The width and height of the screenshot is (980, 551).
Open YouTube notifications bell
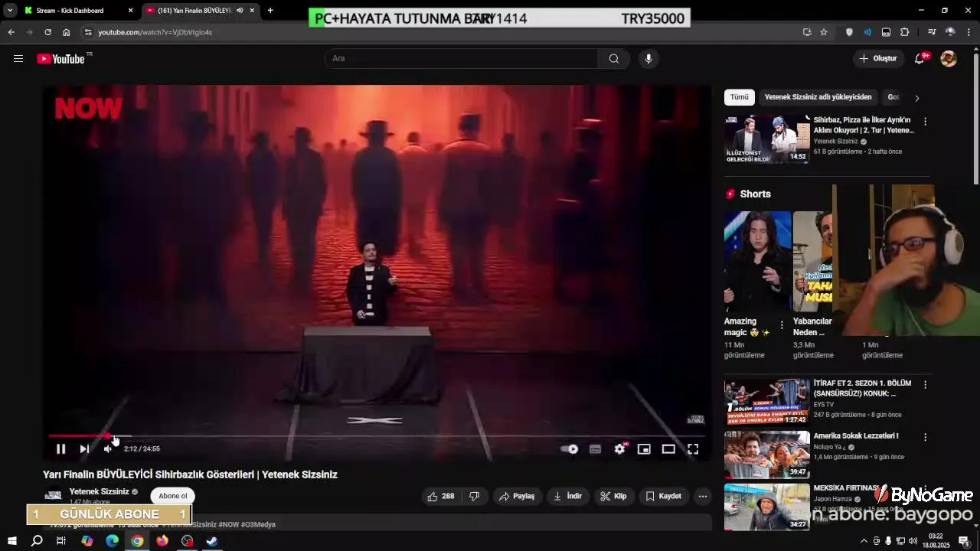[920, 59]
